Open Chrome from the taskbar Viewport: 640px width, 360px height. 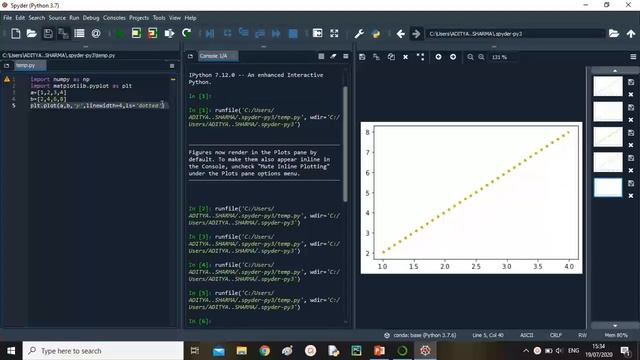tap(264, 351)
